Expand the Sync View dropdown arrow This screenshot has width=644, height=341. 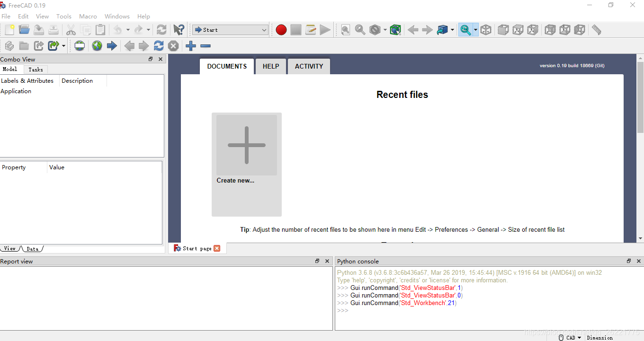tap(475, 30)
